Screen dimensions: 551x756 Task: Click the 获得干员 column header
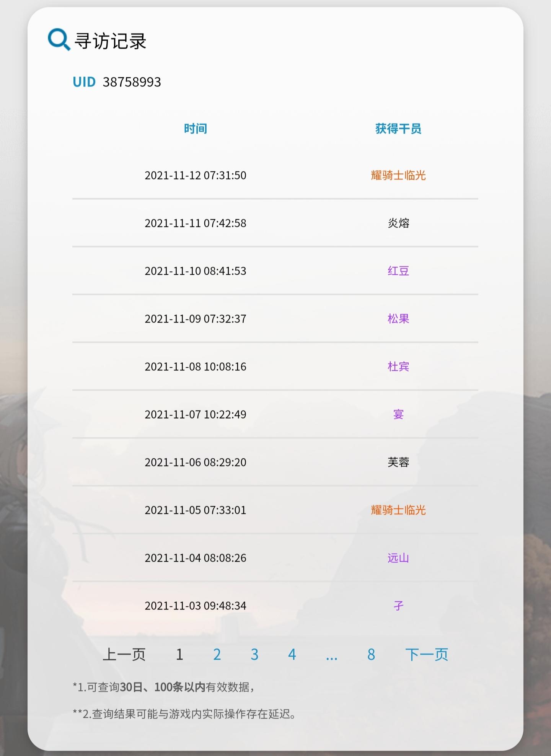[x=398, y=129]
